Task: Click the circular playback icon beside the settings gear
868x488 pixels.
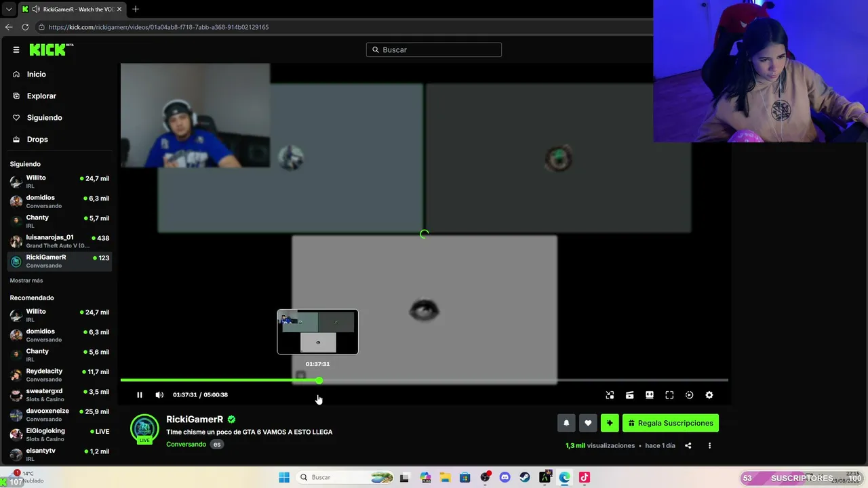Action: click(690, 395)
